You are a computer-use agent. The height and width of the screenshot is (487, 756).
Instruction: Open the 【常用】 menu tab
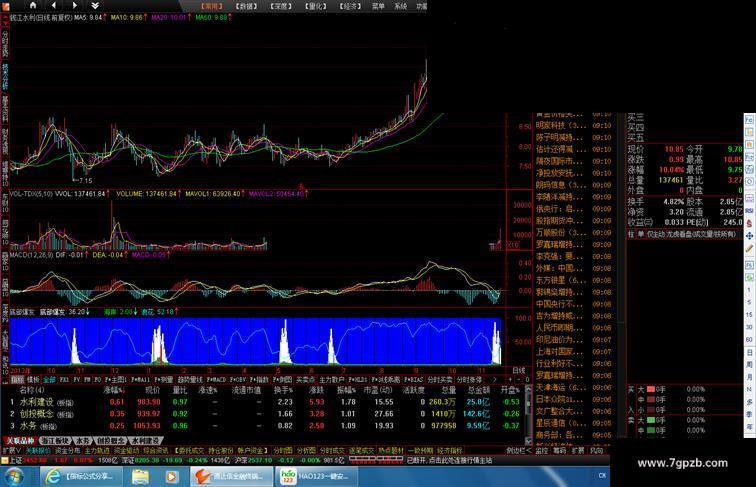point(212,6)
